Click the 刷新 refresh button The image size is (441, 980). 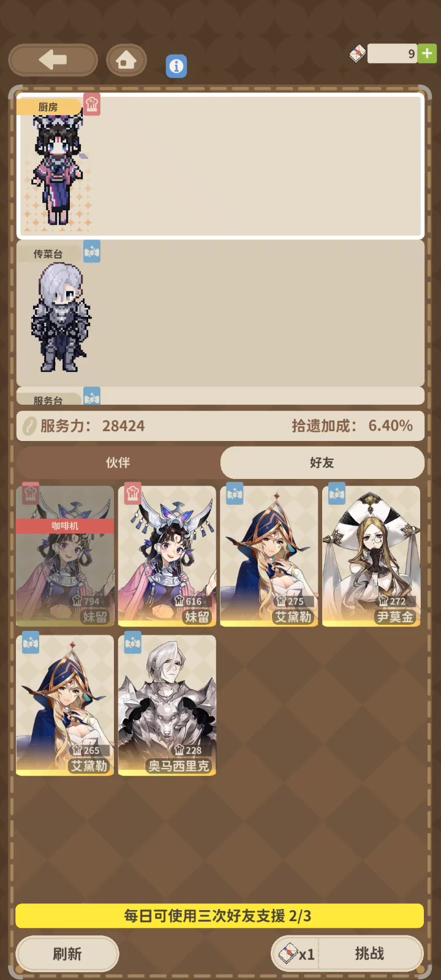(x=67, y=954)
